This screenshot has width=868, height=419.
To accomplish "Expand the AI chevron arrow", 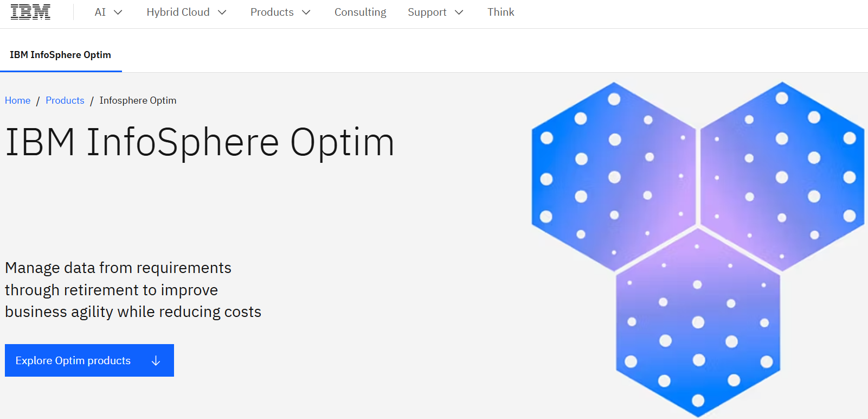I will click(x=118, y=12).
